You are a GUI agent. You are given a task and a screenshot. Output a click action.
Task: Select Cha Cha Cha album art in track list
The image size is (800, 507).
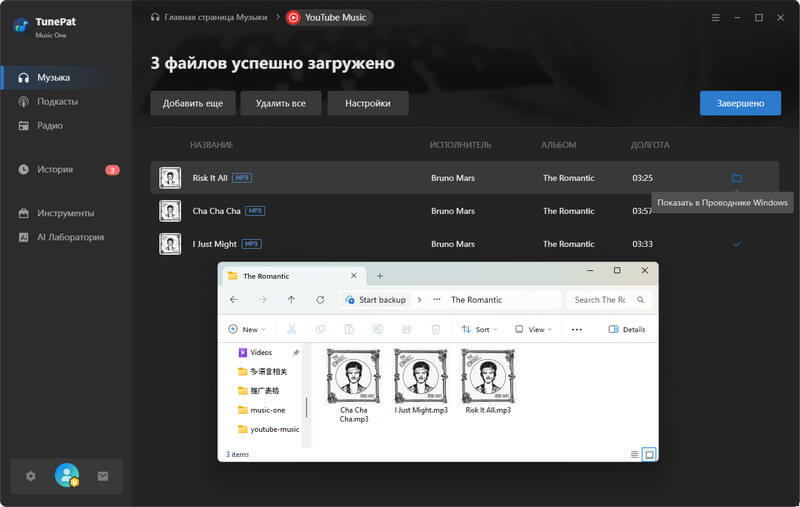pos(170,211)
